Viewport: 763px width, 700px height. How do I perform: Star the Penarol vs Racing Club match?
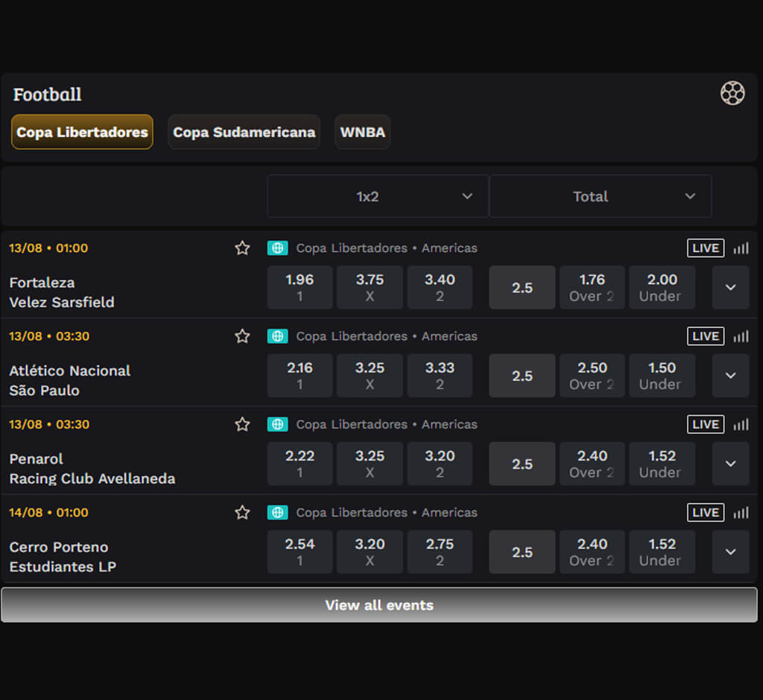pos(242,424)
